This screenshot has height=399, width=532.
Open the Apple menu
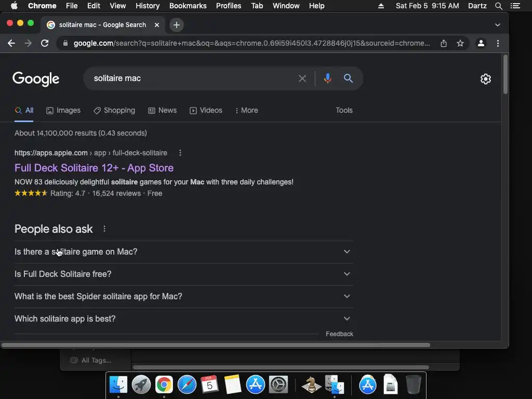(14, 6)
